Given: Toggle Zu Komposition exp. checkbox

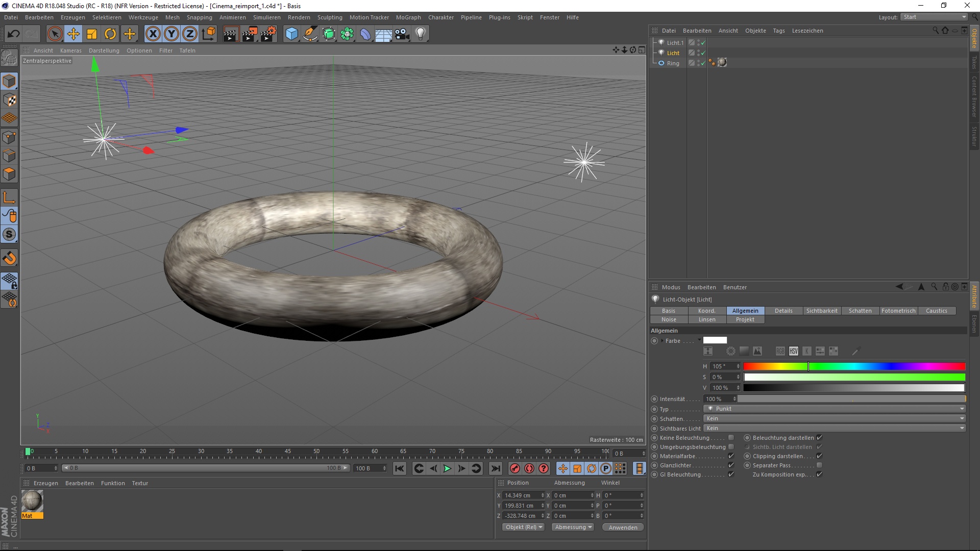Looking at the screenshot, I should coord(819,474).
